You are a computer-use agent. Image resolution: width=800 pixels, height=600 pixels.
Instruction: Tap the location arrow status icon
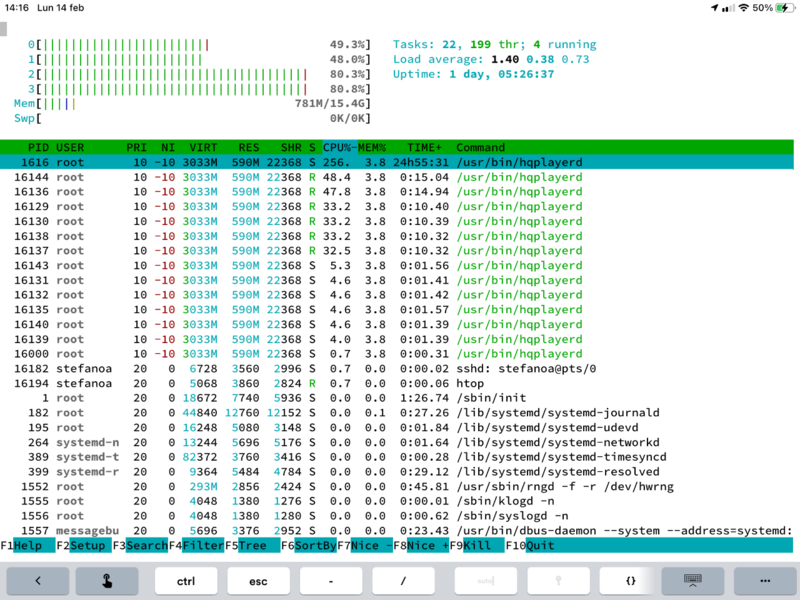click(714, 7)
